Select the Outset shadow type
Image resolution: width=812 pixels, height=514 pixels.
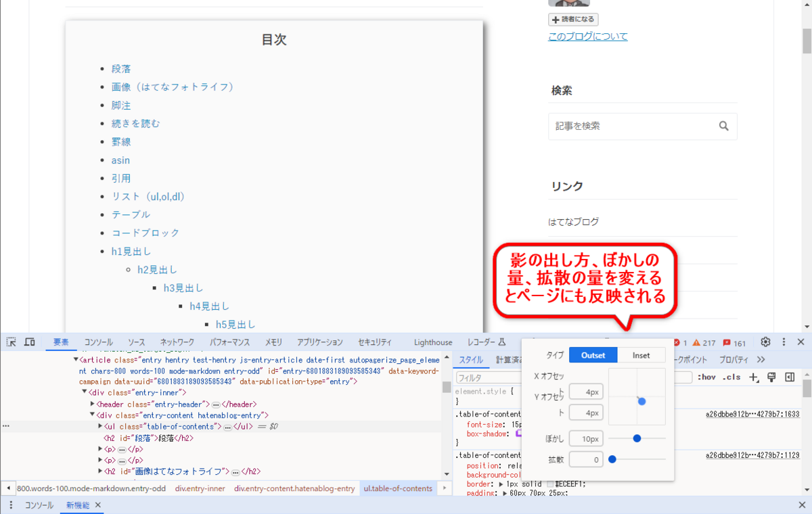click(x=592, y=355)
